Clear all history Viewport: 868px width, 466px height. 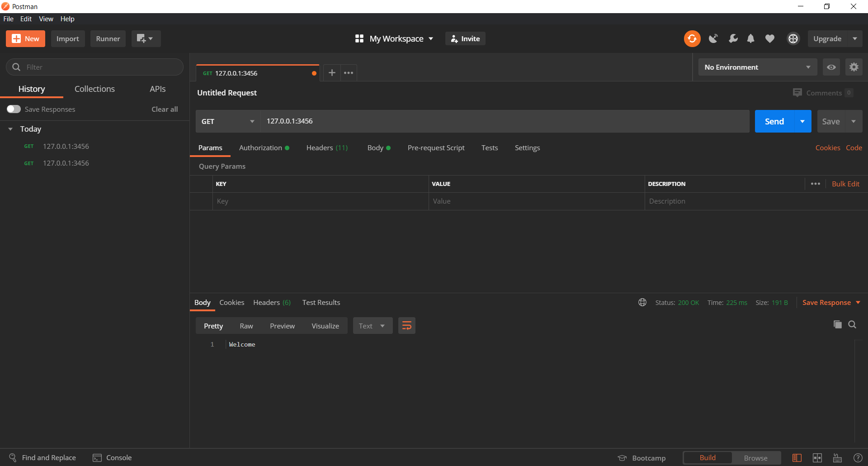point(165,109)
